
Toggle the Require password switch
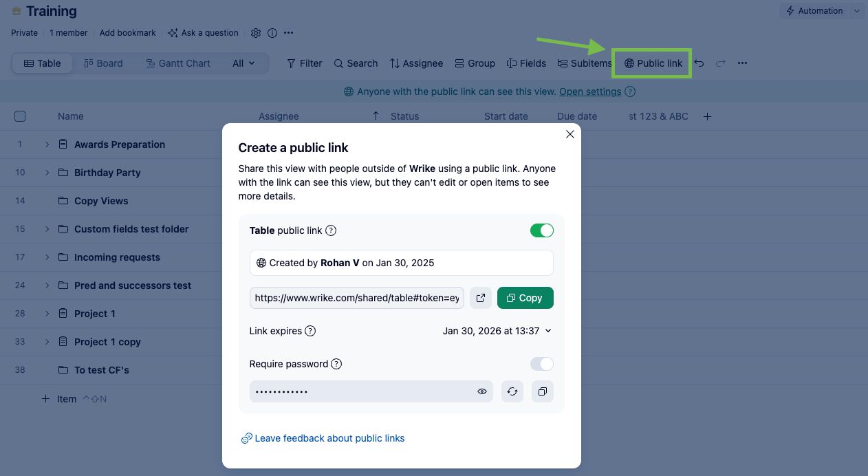click(x=542, y=364)
